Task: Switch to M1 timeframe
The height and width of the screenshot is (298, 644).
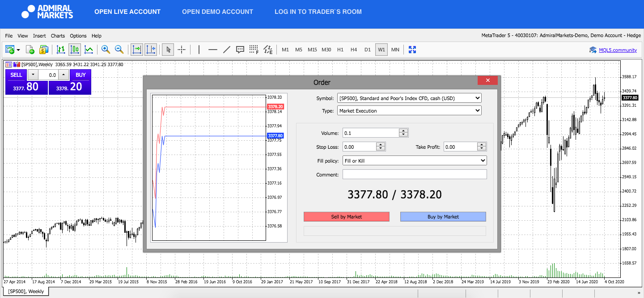Action: 285,50
